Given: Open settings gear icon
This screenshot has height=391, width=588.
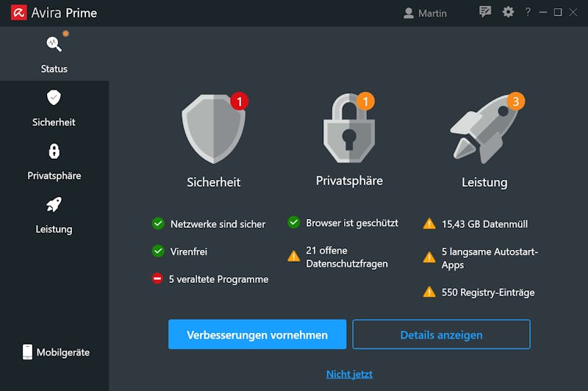Looking at the screenshot, I should [508, 12].
